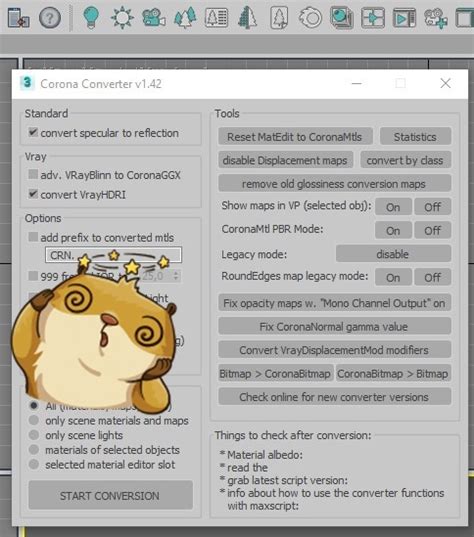This screenshot has height=537, width=474.
Task: Click Reset MatEdit to CoronaMtls button
Action: [295, 137]
